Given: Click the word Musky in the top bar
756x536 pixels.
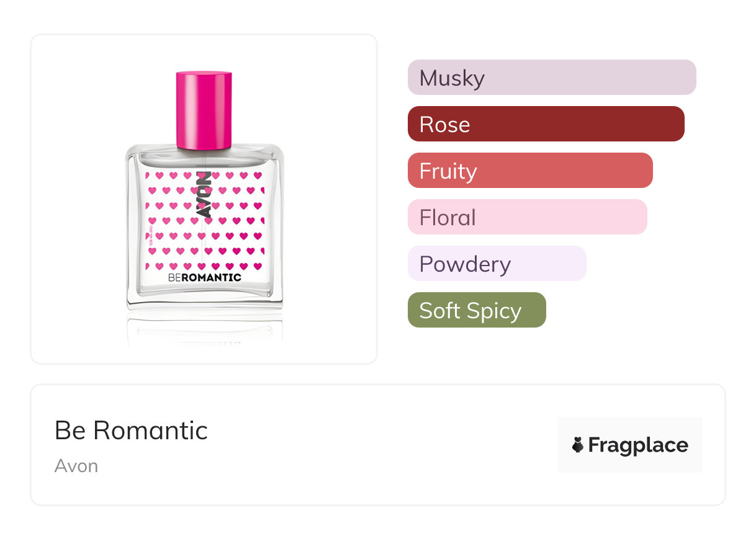Looking at the screenshot, I should 452,78.
